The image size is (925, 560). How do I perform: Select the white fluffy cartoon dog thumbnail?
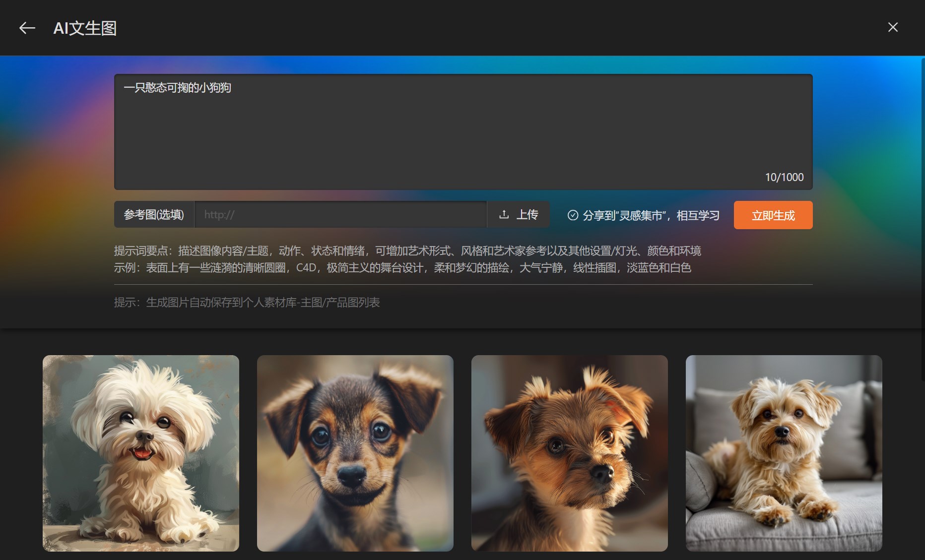coord(141,453)
